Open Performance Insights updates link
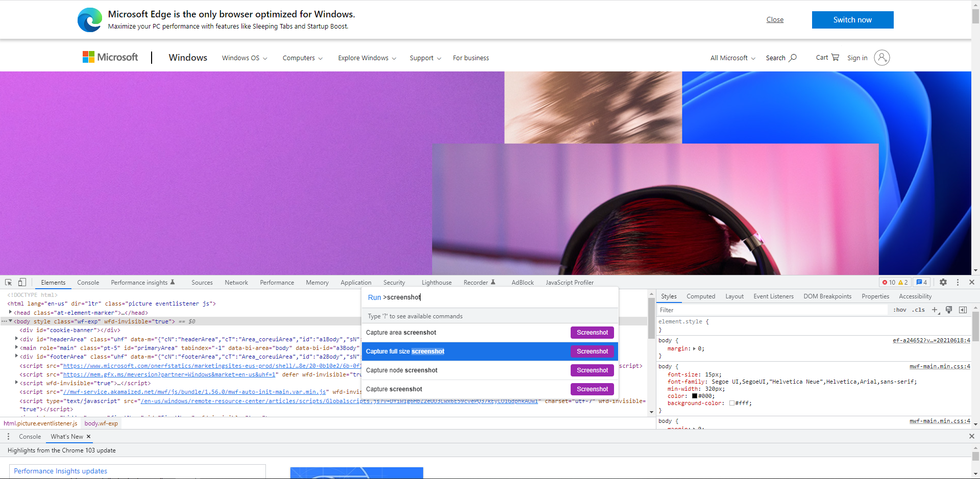980x479 pixels. pos(60,471)
